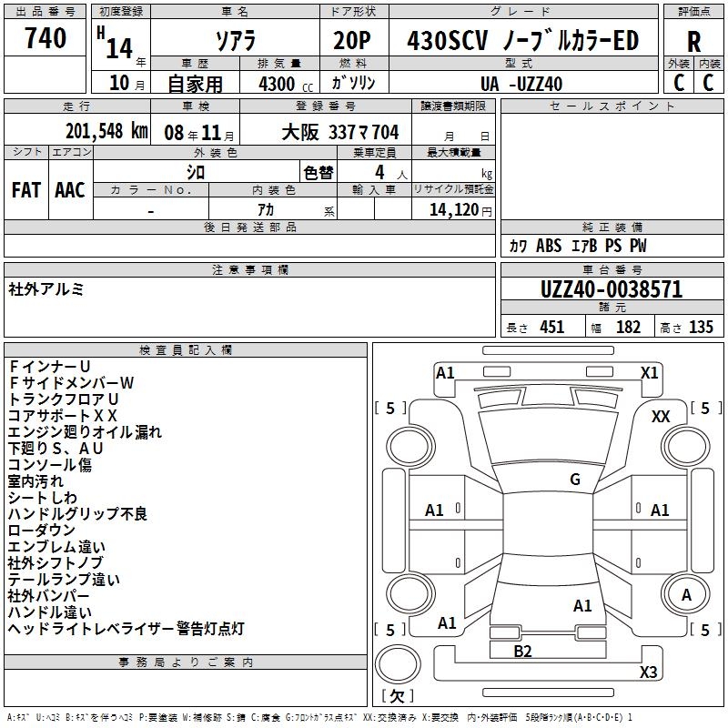Viewport: 728px width, 728px height.
Task: Select equipment list "カワ ABS エアB PS PW"
Action: pyautogui.click(x=578, y=246)
